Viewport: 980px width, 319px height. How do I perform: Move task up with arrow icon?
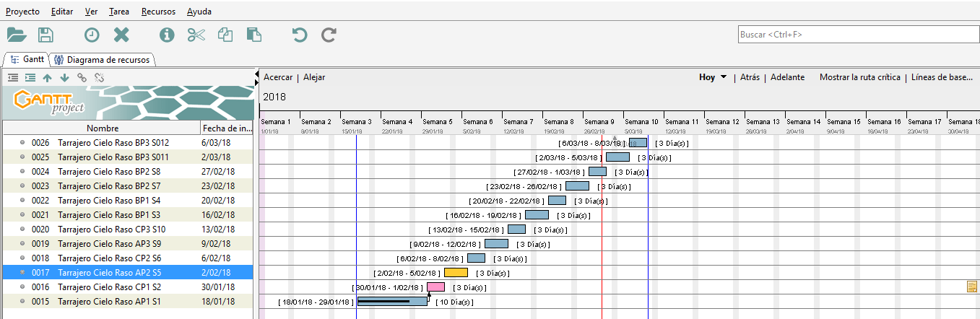point(47,77)
